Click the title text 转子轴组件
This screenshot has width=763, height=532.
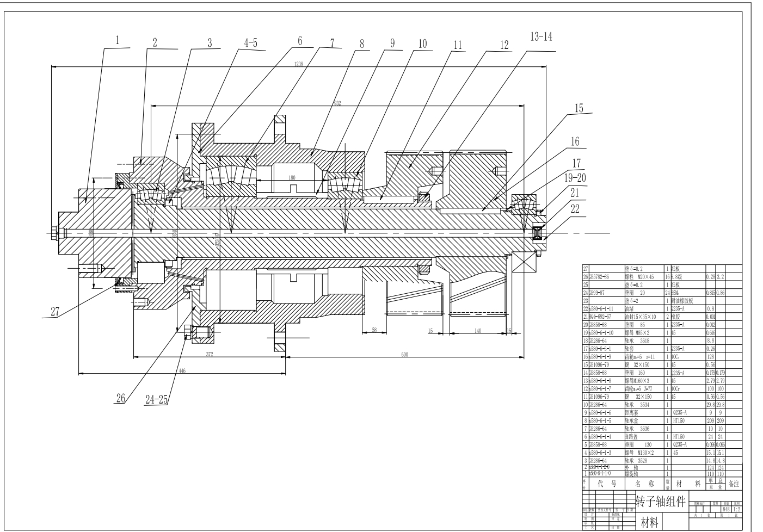(x=662, y=501)
